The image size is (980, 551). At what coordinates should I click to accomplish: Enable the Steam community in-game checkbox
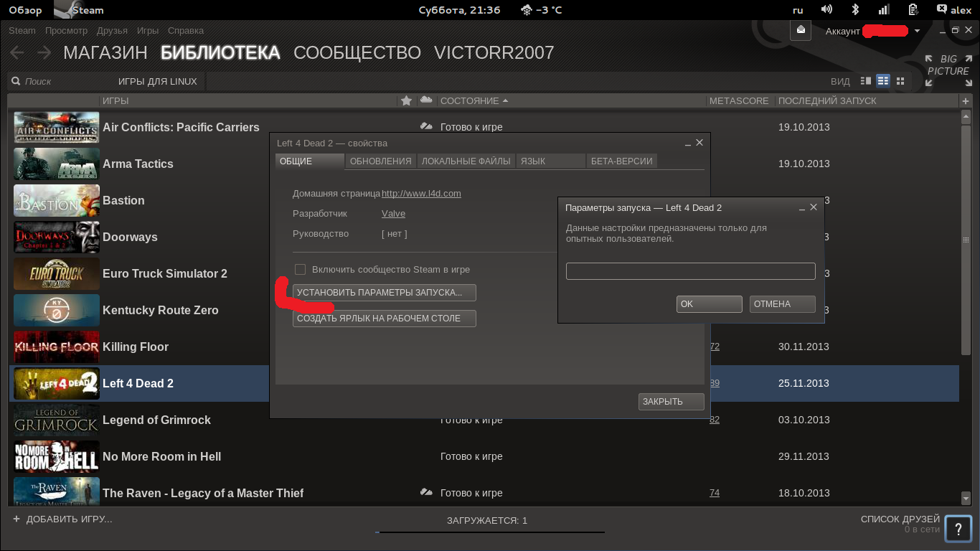click(x=301, y=269)
